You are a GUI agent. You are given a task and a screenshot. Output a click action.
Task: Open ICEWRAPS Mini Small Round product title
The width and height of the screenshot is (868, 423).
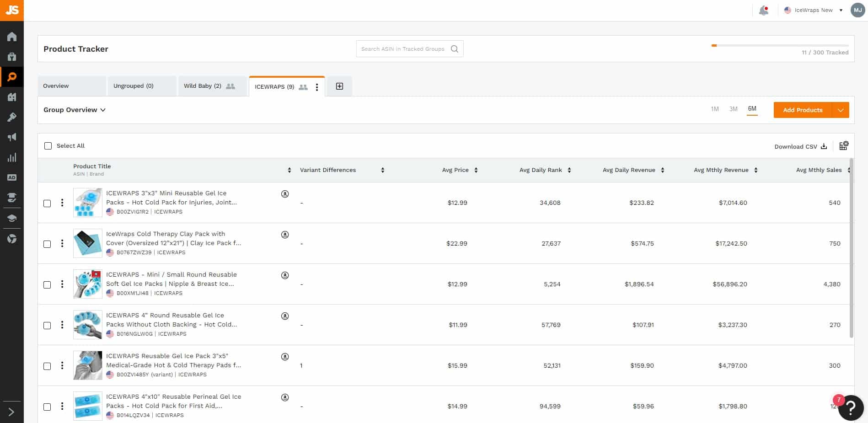pyautogui.click(x=171, y=279)
